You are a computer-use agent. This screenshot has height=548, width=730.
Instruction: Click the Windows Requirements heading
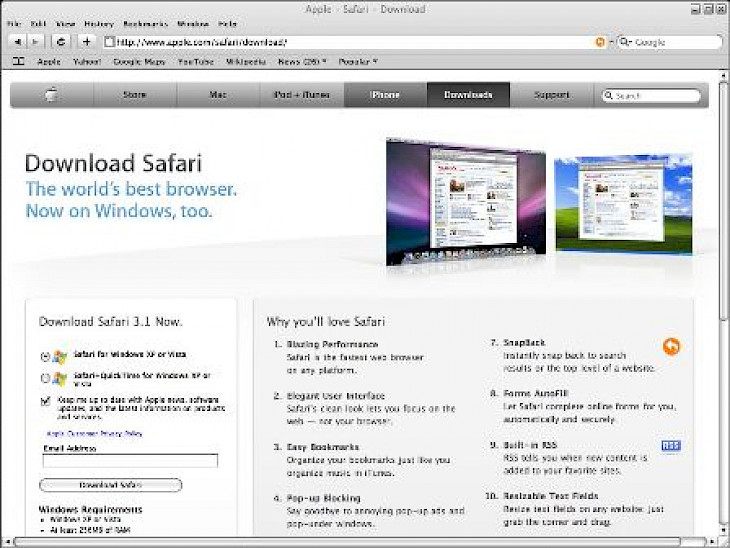pyautogui.click(x=90, y=509)
